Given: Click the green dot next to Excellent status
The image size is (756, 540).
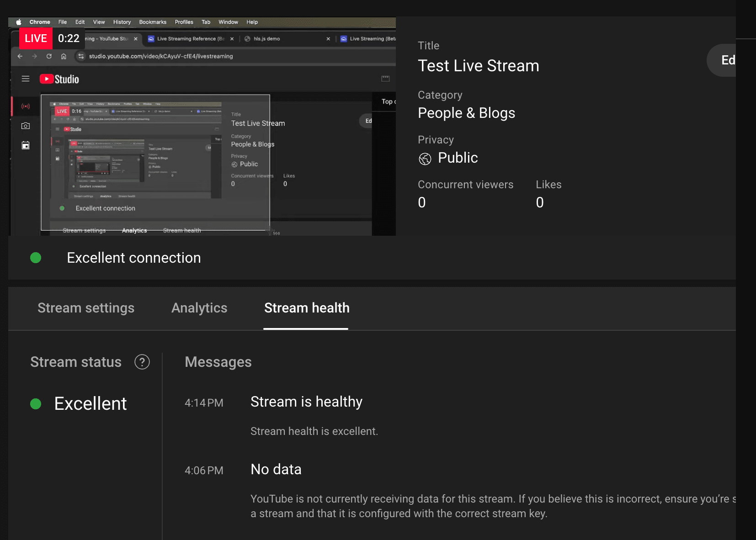Looking at the screenshot, I should click(36, 404).
